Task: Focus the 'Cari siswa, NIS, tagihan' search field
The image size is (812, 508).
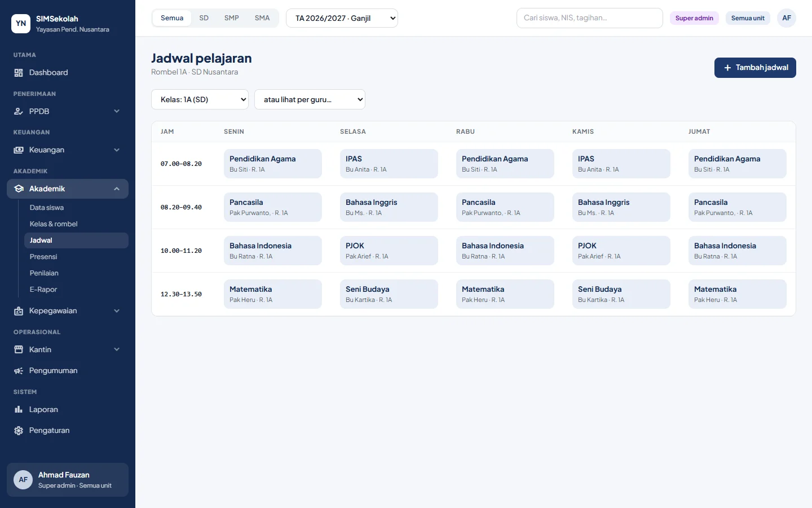Action: [590, 18]
